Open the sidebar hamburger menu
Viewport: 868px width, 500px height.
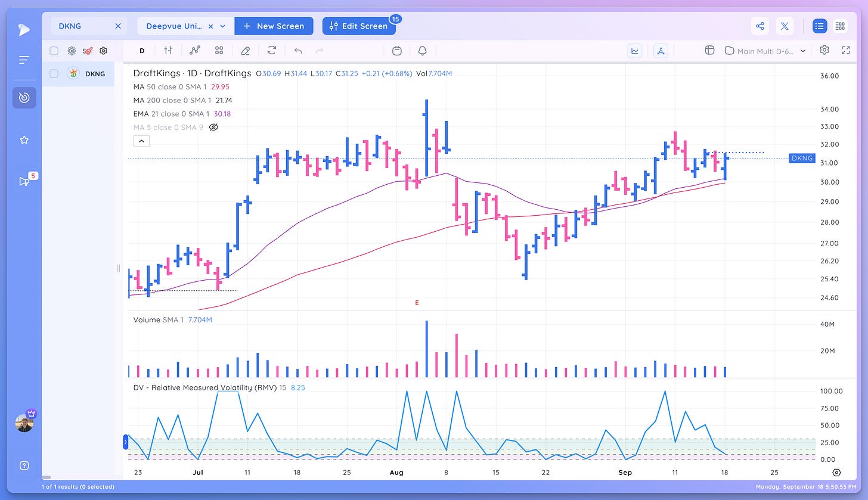coord(24,60)
